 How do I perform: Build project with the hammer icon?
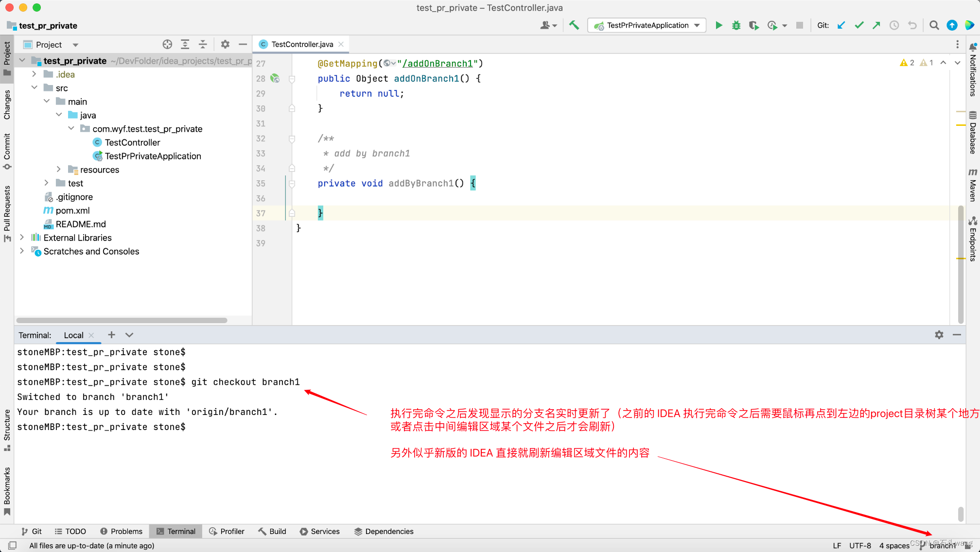(574, 25)
